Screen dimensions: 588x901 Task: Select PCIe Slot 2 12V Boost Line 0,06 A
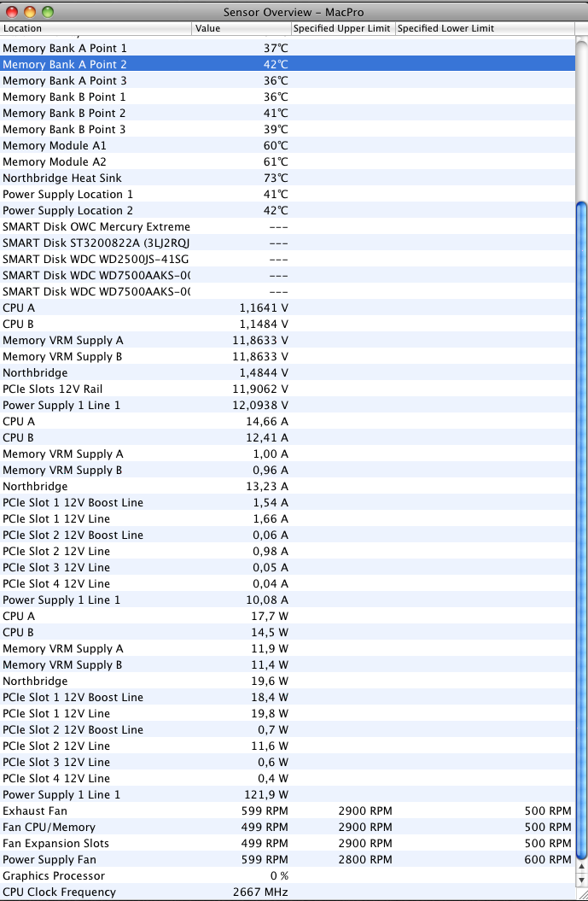pos(287,535)
